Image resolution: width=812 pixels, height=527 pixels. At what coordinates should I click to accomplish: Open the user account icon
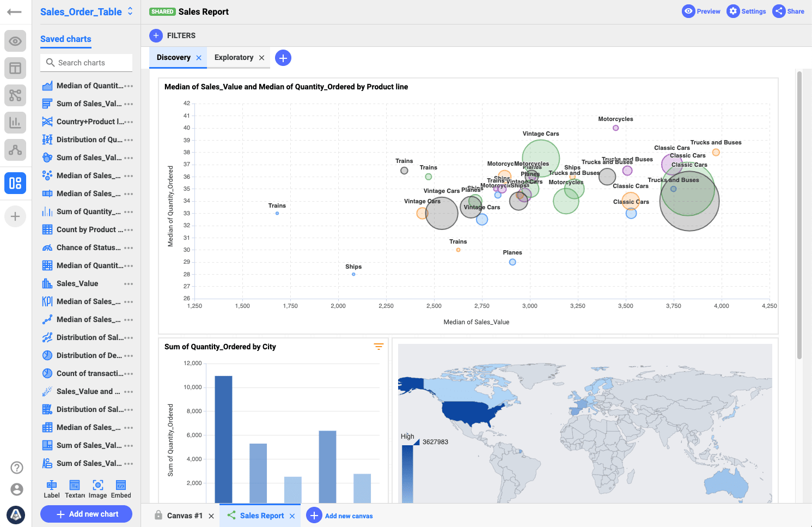(x=17, y=489)
